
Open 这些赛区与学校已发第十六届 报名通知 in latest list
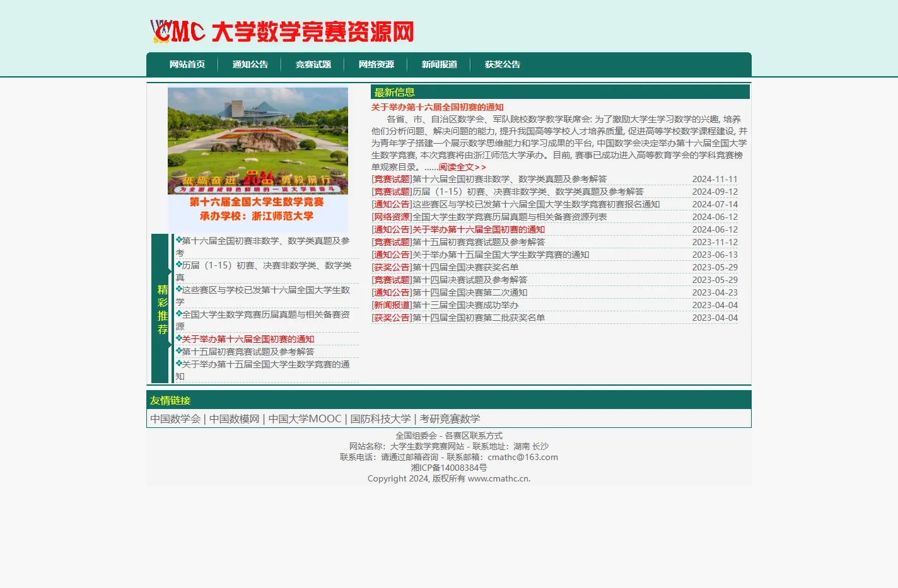537,204
